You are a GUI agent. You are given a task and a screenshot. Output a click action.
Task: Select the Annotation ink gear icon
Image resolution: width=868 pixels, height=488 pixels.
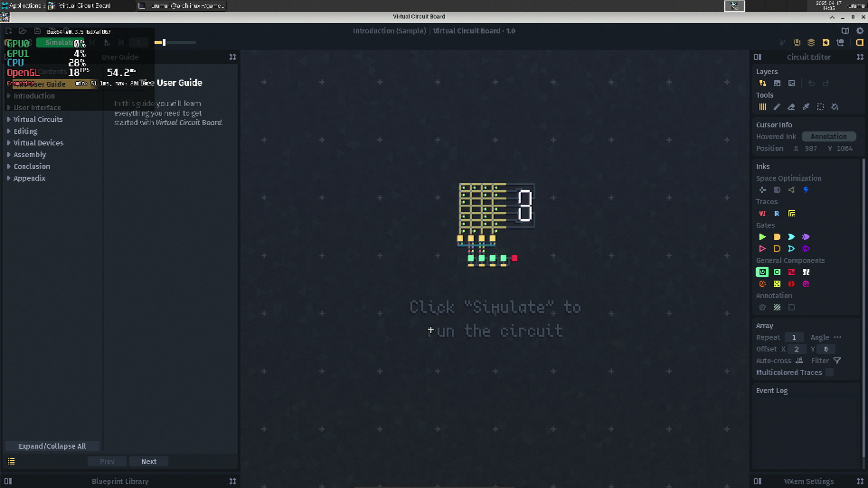[763, 307]
